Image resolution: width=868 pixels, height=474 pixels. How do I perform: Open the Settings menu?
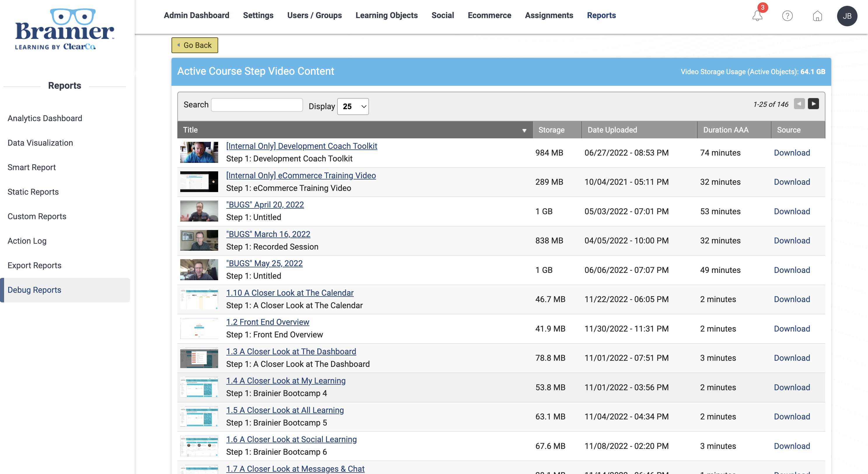point(258,15)
